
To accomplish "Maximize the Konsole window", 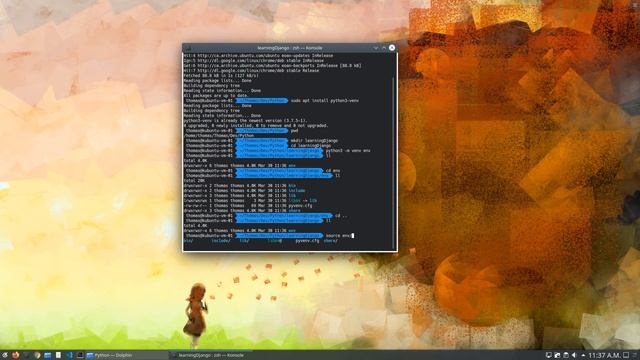I will coord(384,48).
